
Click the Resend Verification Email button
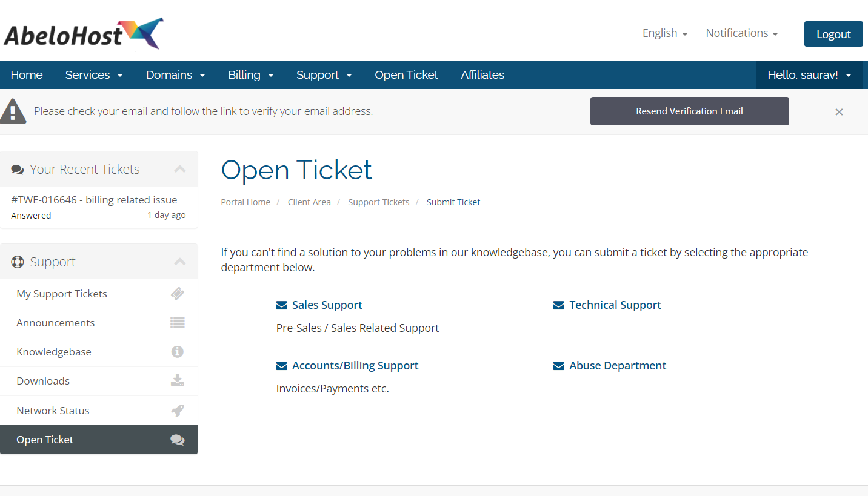[x=689, y=111]
